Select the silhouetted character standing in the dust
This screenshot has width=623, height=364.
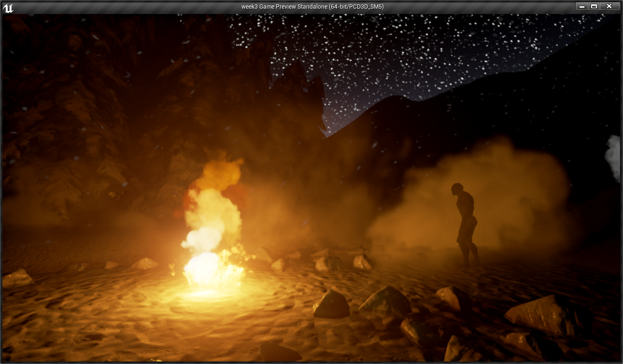pos(465,223)
